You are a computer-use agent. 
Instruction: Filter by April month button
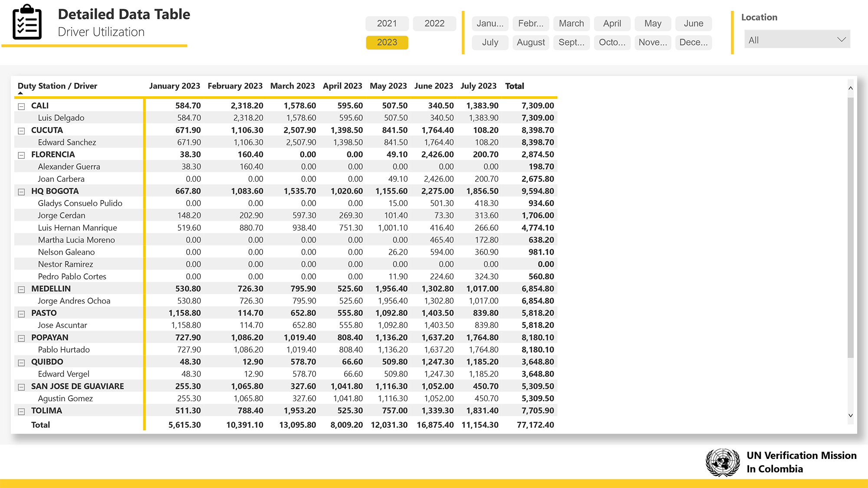click(x=612, y=23)
